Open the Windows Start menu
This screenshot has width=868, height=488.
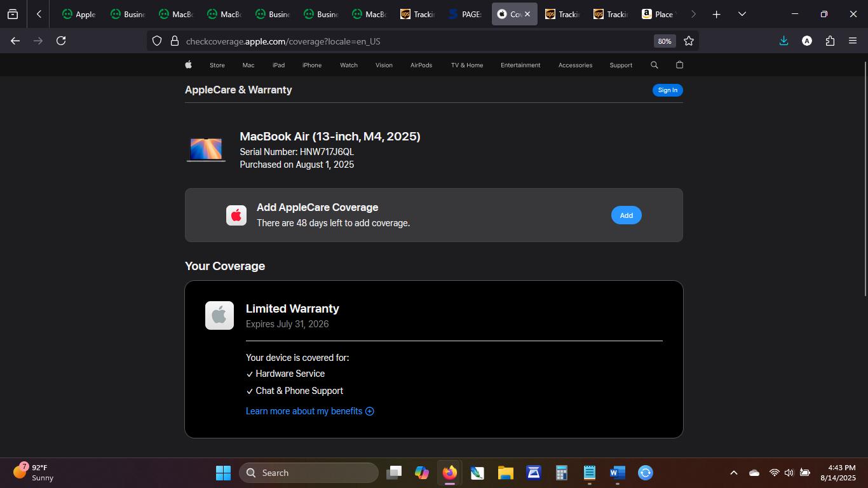(x=223, y=473)
